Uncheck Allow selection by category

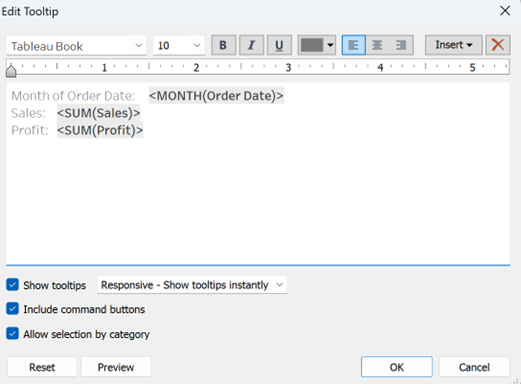[x=12, y=334]
